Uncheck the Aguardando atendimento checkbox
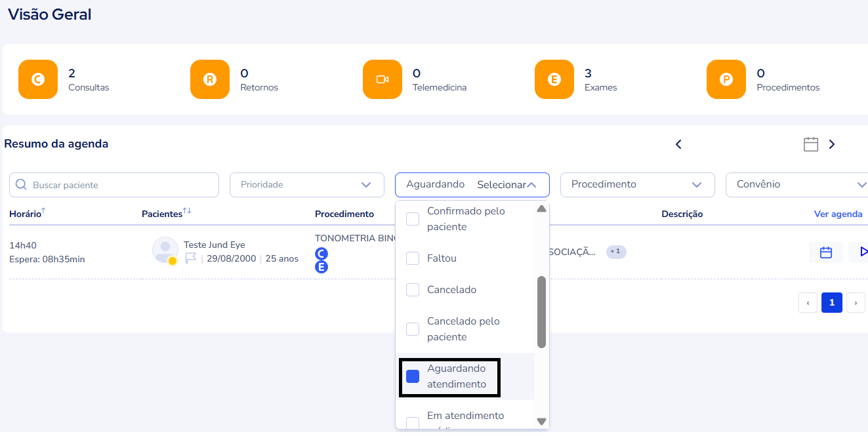 pos(413,376)
